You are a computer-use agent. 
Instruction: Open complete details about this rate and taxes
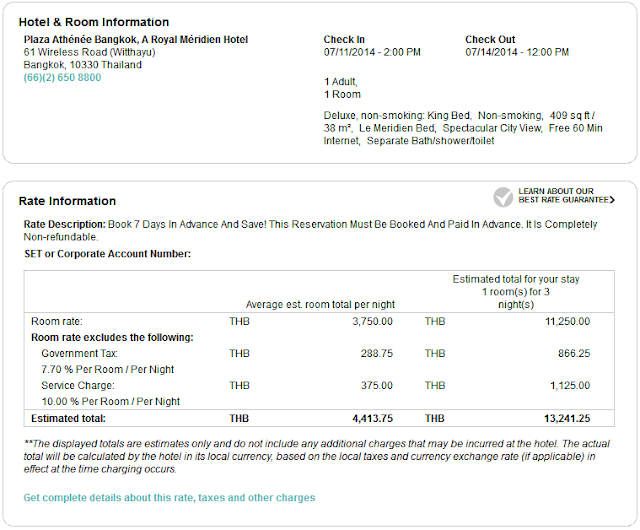click(169, 497)
